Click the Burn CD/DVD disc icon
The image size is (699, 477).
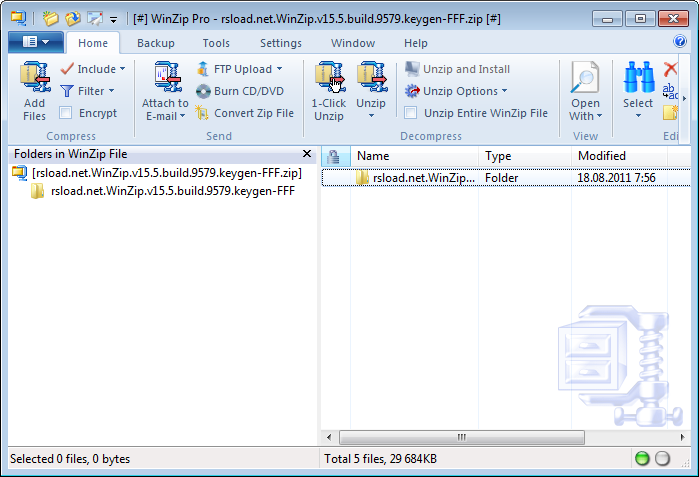203,91
